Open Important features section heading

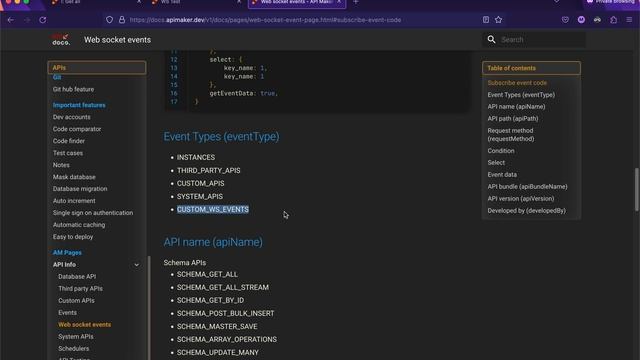(79, 105)
